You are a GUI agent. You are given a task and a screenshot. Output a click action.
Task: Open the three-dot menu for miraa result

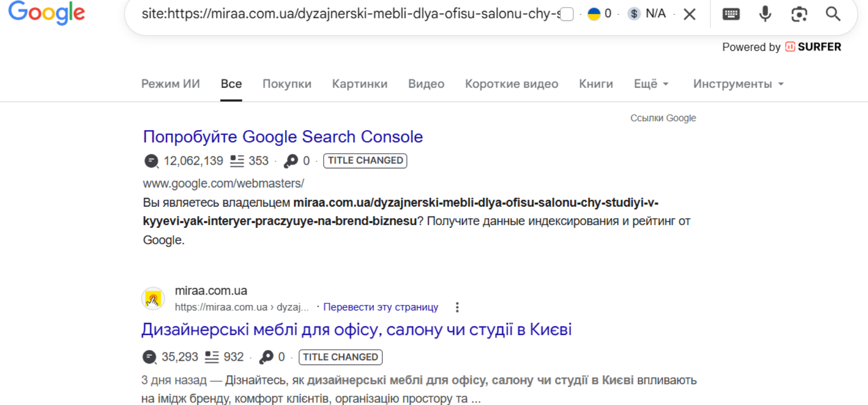(457, 307)
